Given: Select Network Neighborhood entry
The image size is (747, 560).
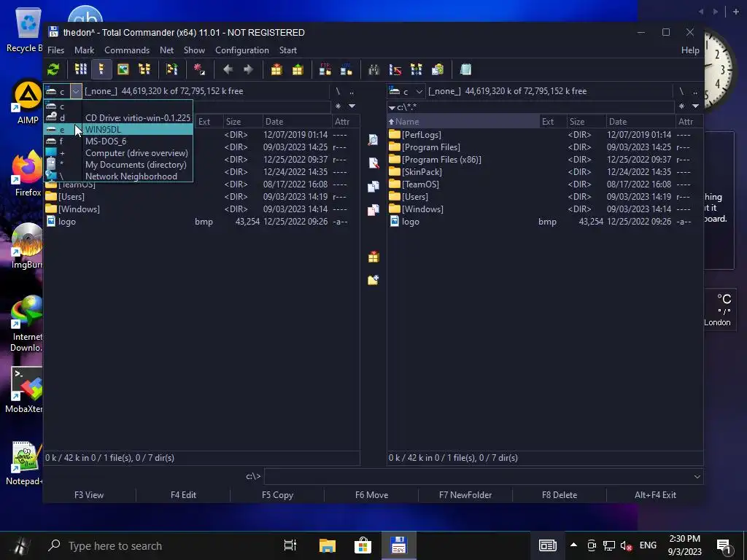Looking at the screenshot, I should click(x=118, y=176).
